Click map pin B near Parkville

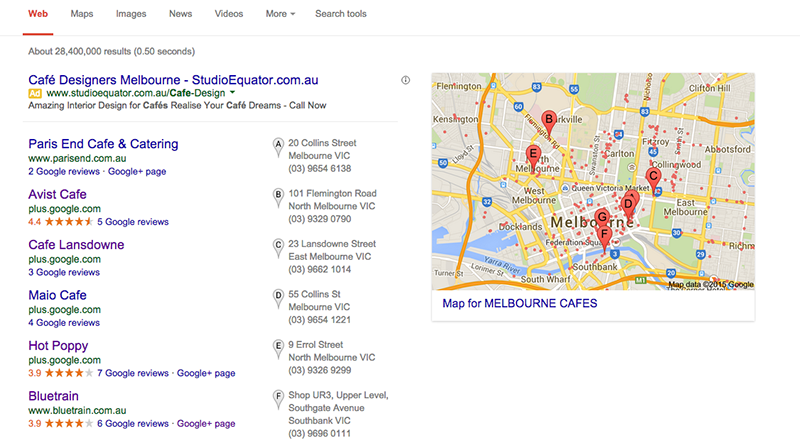pos(548,121)
